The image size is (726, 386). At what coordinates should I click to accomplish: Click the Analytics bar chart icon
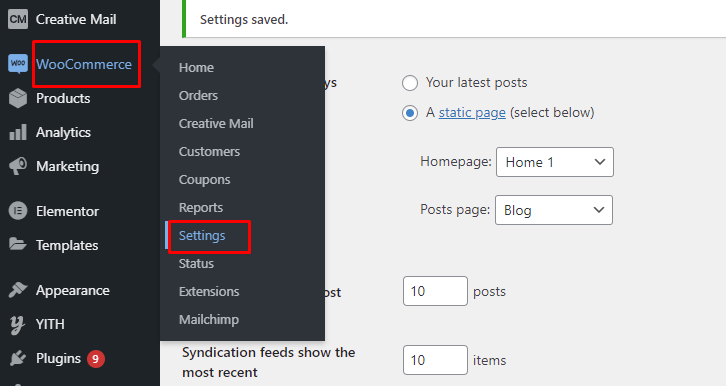point(18,132)
